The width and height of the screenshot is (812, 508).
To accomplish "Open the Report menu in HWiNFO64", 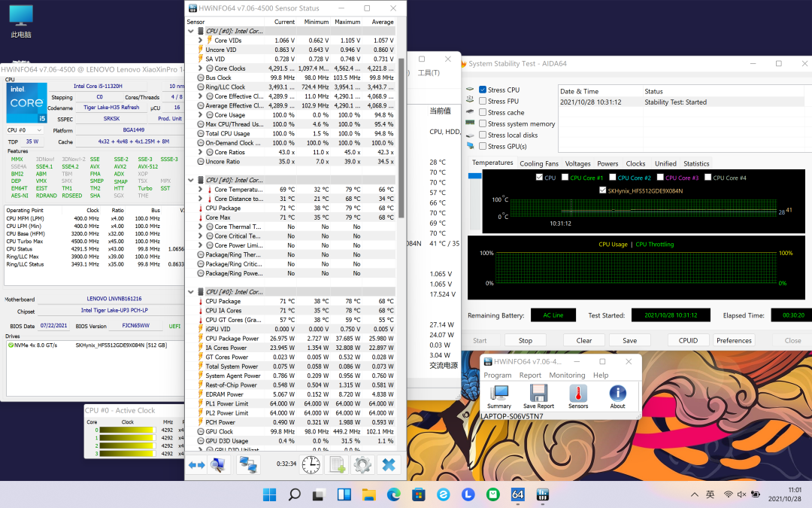I will (x=530, y=375).
